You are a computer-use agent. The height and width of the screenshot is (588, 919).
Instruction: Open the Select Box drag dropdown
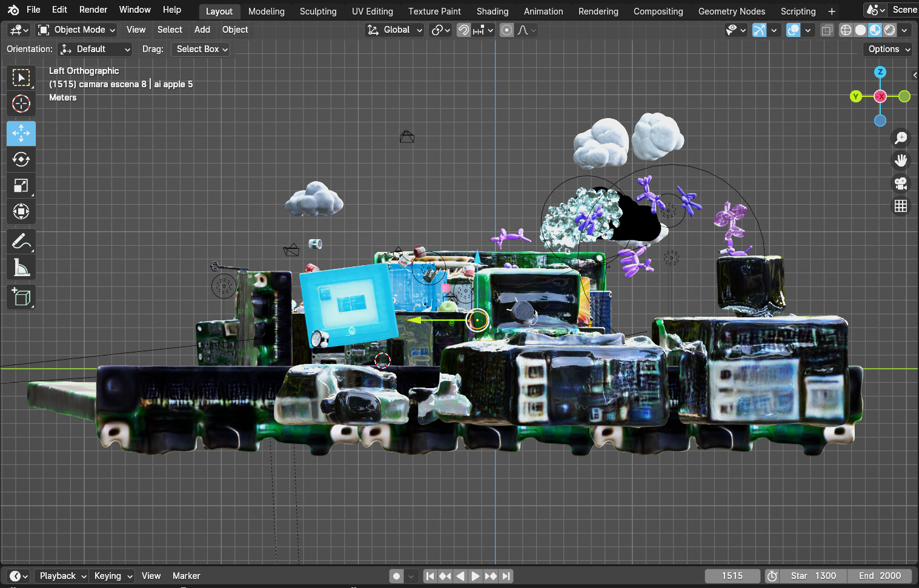201,49
